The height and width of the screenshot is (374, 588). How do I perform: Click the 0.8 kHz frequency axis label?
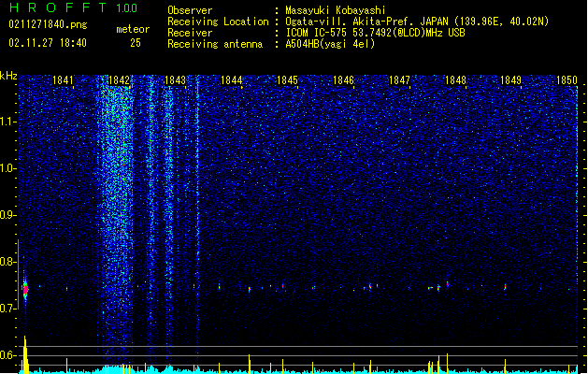click(7, 262)
